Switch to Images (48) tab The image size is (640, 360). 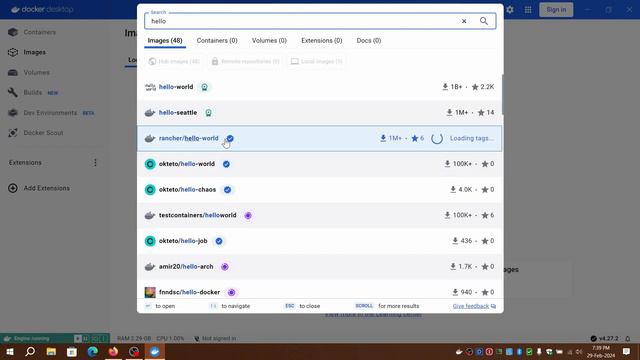pyautogui.click(x=165, y=40)
